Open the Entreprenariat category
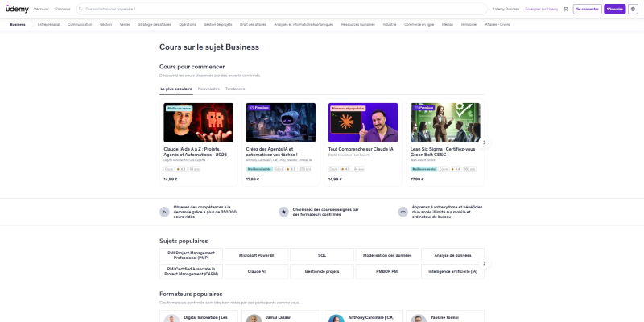Image resolution: width=644 pixels, height=322 pixels. 48,25
